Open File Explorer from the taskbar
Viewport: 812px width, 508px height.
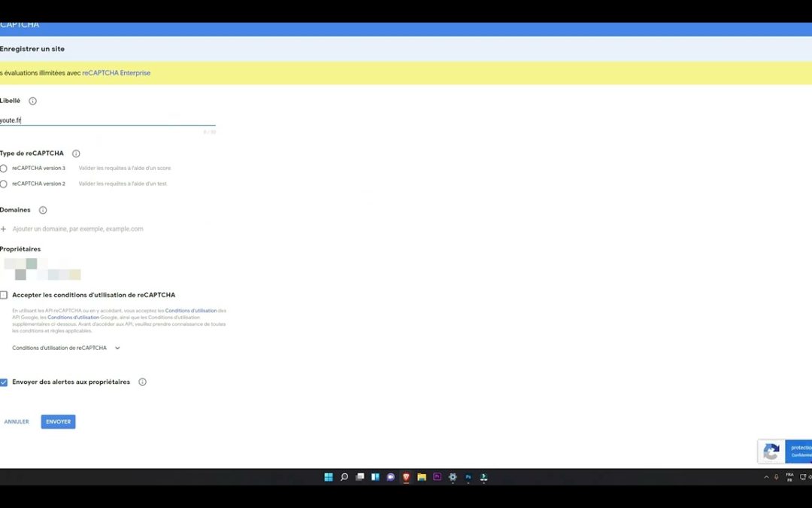coord(422,477)
